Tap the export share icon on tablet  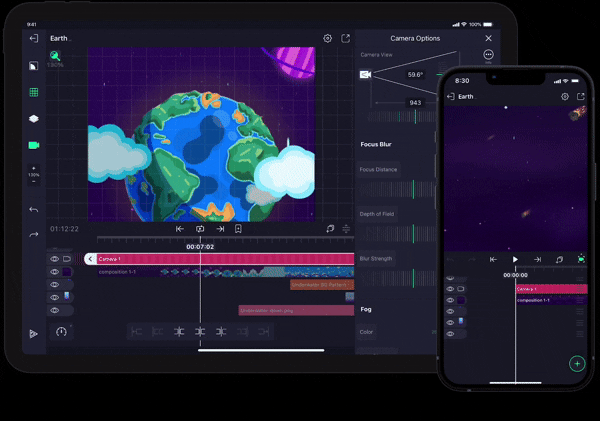tap(346, 38)
